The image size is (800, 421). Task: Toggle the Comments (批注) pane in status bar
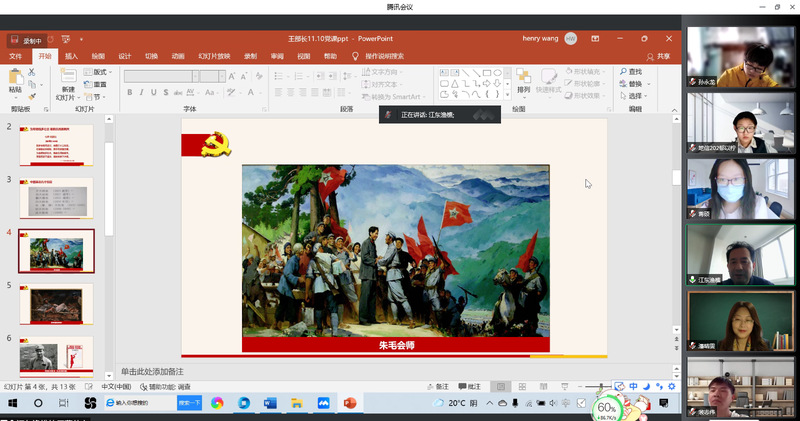[469, 387]
